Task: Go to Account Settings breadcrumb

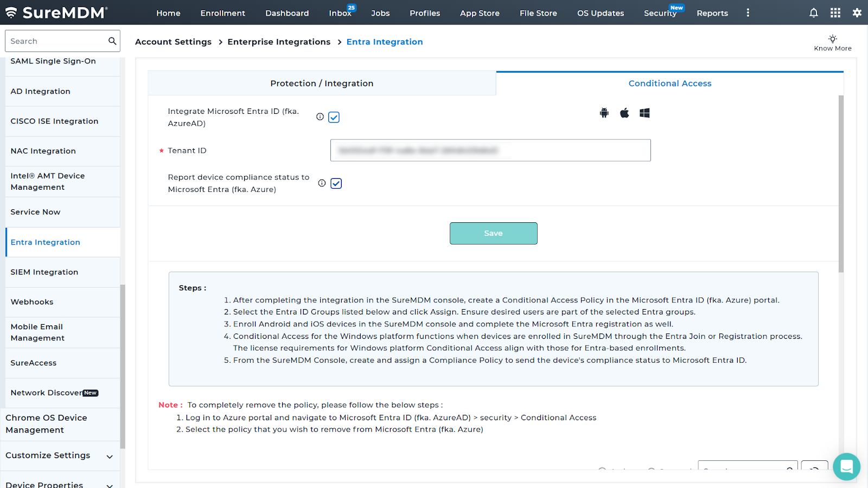Action: [173, 42]
